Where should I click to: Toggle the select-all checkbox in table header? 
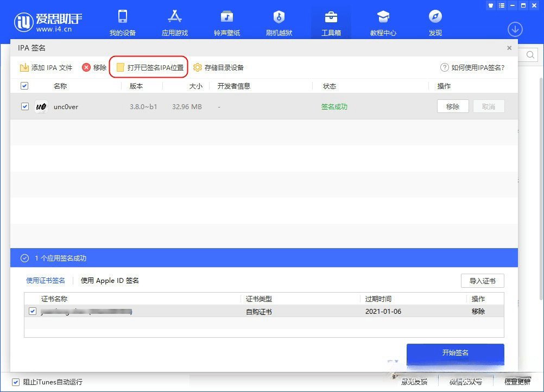24,86
